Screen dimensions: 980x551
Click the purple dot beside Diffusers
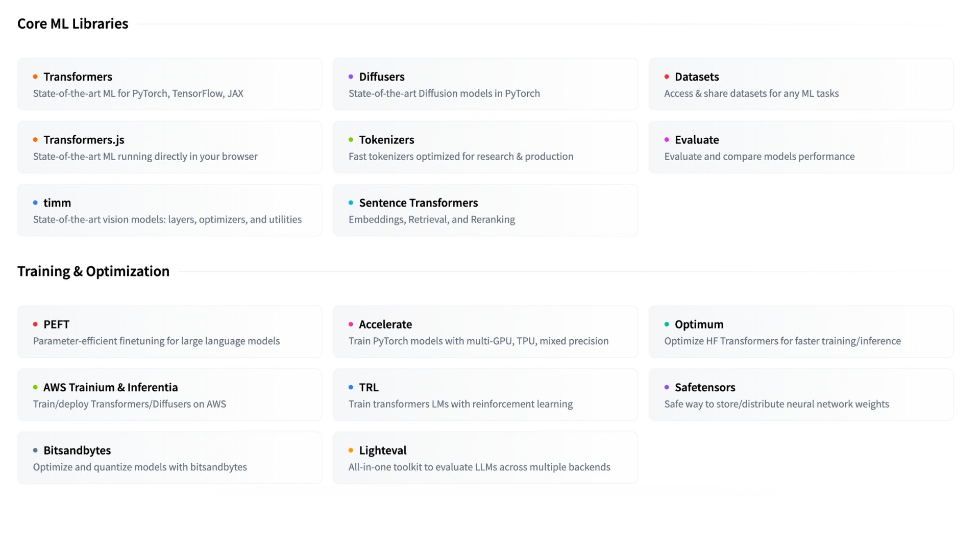pos(351,77)
